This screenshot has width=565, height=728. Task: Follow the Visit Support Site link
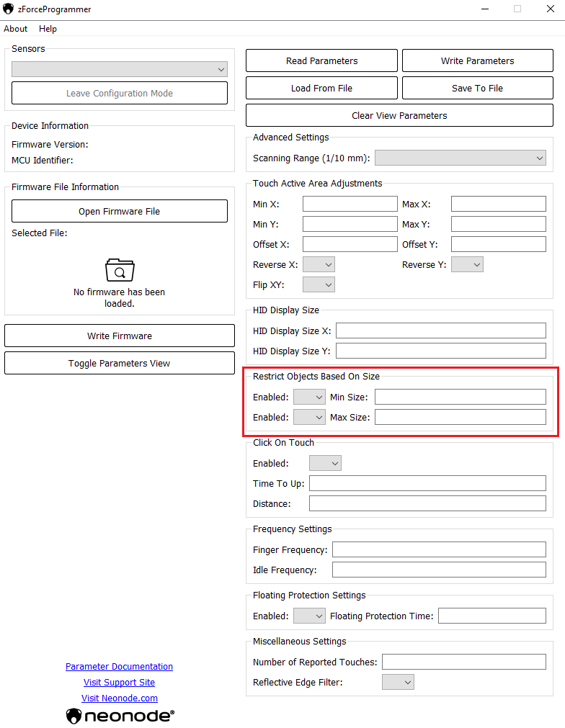coord(120,683)
